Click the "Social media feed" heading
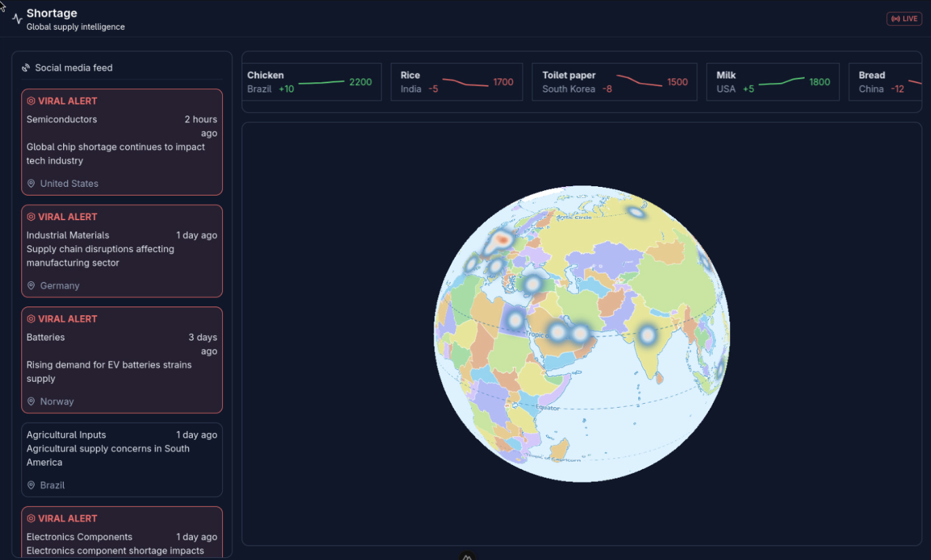Screen dimensions: 931x560 pos(74,68)
